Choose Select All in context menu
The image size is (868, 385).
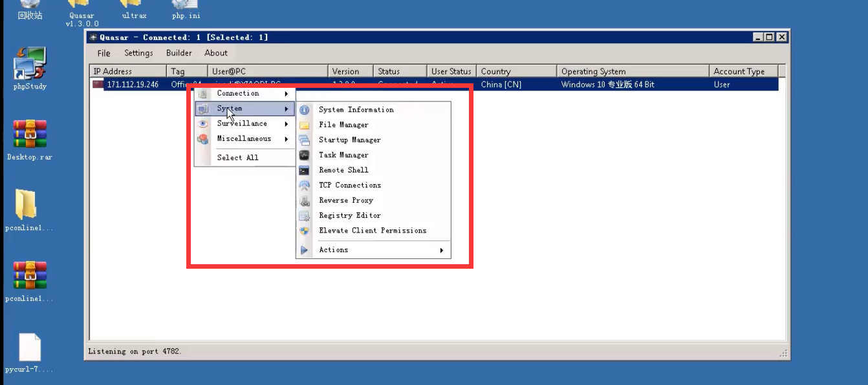[237, 158]
